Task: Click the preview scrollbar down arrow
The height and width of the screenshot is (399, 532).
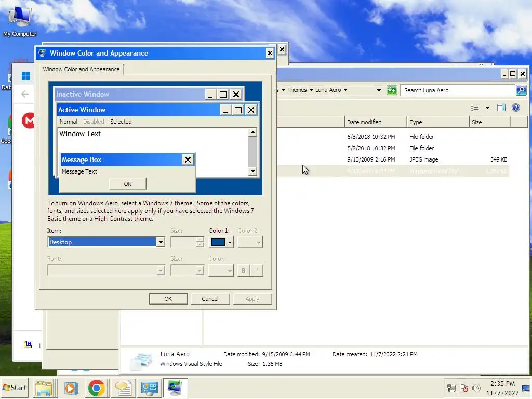Action: point(252,171)
